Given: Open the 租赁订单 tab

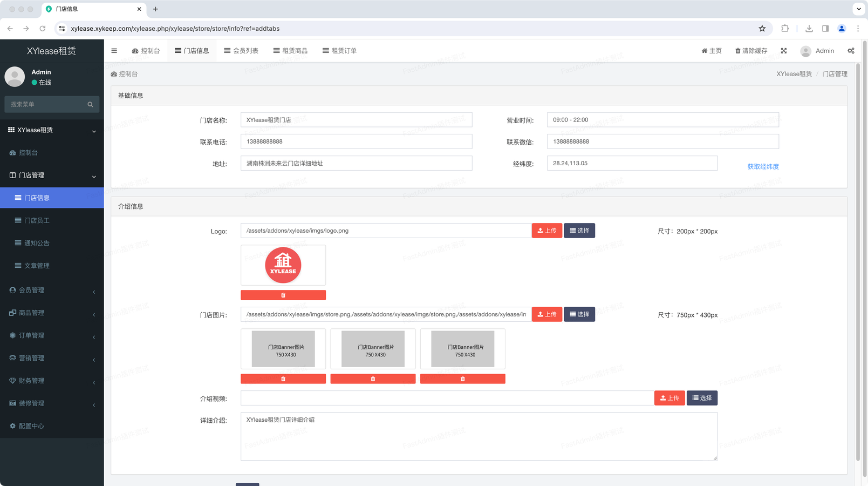Looking at the screenshot, I should tap(339, 51).
